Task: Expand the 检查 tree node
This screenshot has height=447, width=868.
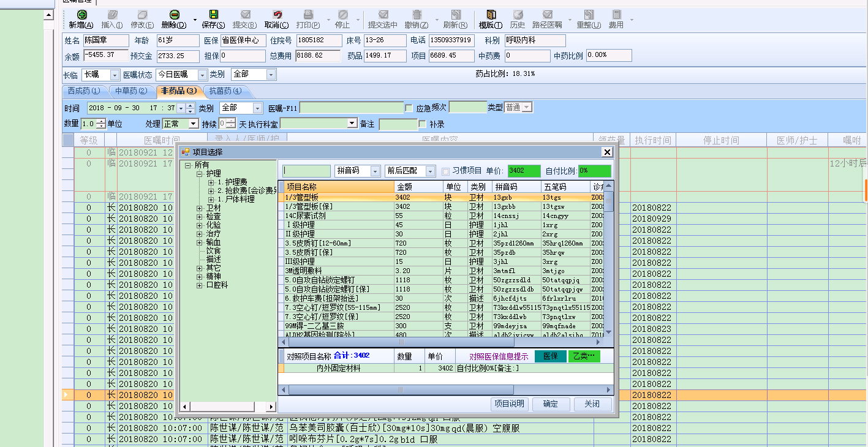Action: tap(200, 217)
